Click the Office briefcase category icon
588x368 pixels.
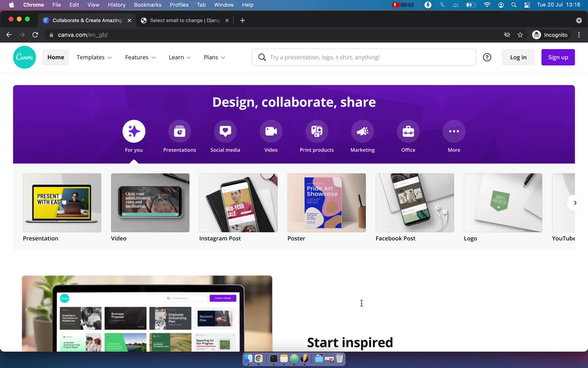coord(408,131)
